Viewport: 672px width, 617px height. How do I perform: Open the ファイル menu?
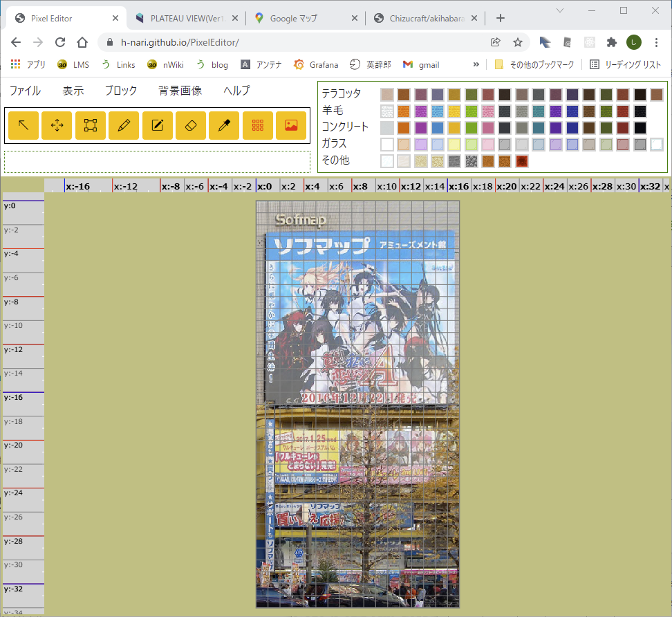[x=25, y=91]
